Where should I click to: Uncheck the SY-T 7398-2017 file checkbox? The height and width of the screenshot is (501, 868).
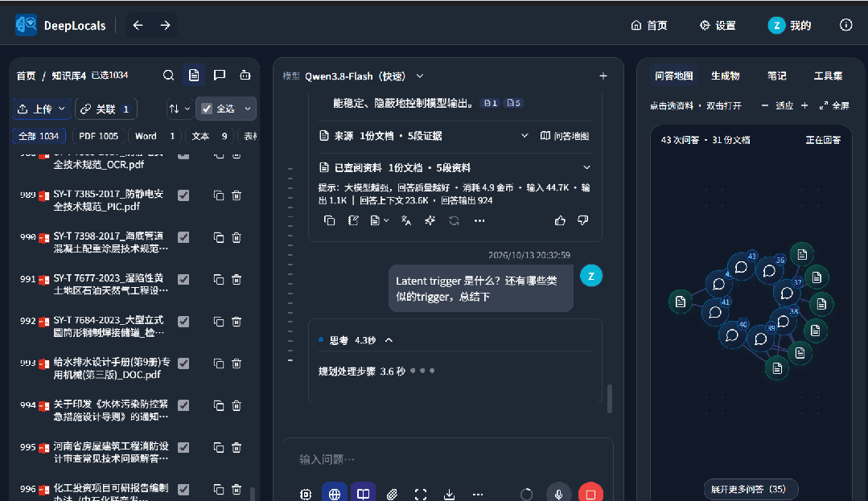(183, 237)
